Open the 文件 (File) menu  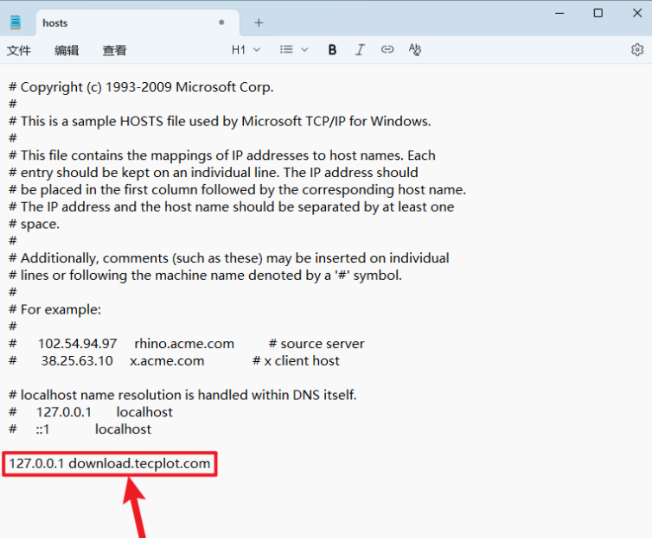tap(19, 50)
